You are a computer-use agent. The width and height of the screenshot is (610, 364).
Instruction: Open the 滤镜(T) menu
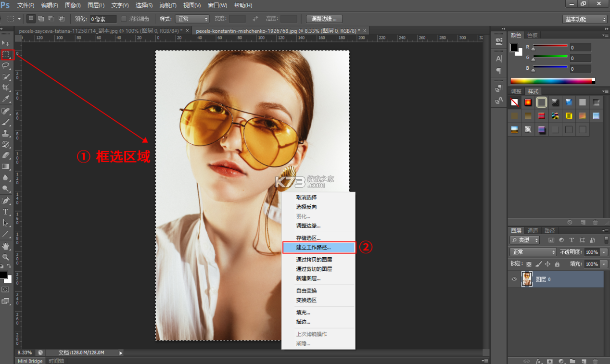(x=168, y=5)
